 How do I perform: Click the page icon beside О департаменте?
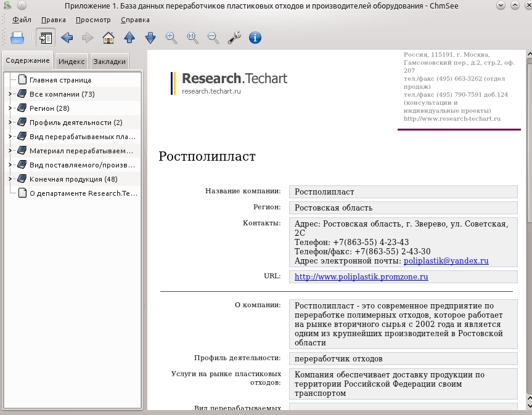[22, 193]
